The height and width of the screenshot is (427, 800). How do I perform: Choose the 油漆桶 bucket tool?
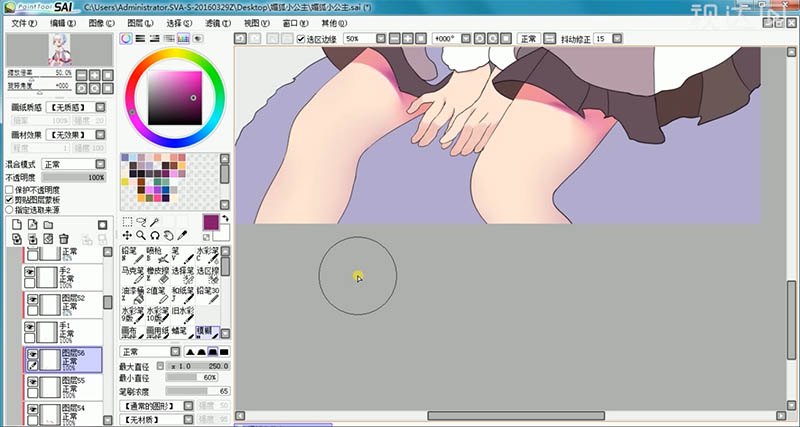click(x=132, y=295)
